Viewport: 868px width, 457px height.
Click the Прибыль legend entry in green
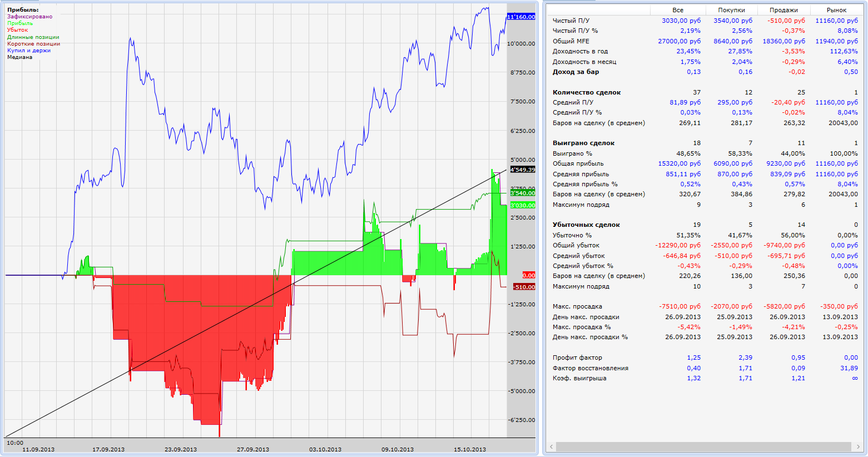click(20, 23)
